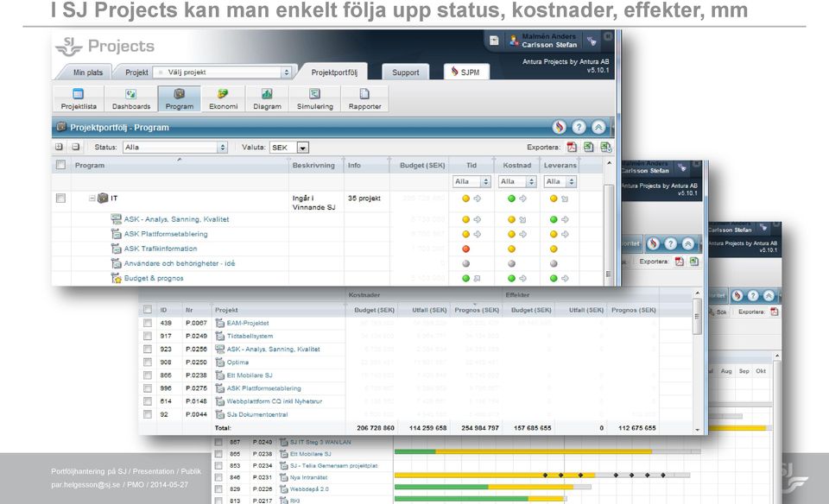The height and width of the screenshot is (504, 829).
Task: Open the Tid filter Alla dropdown
Action: point(471,182)
